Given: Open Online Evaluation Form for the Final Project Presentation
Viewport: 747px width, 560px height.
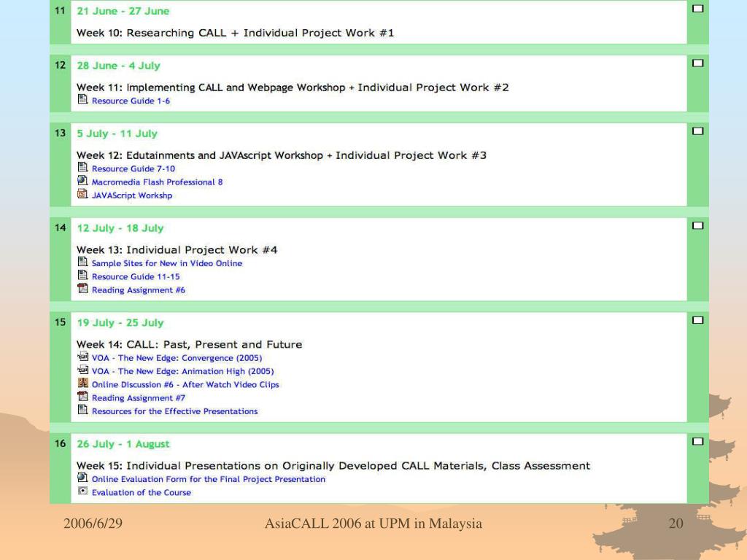Looking at the screenshot, I should point(209,480).
